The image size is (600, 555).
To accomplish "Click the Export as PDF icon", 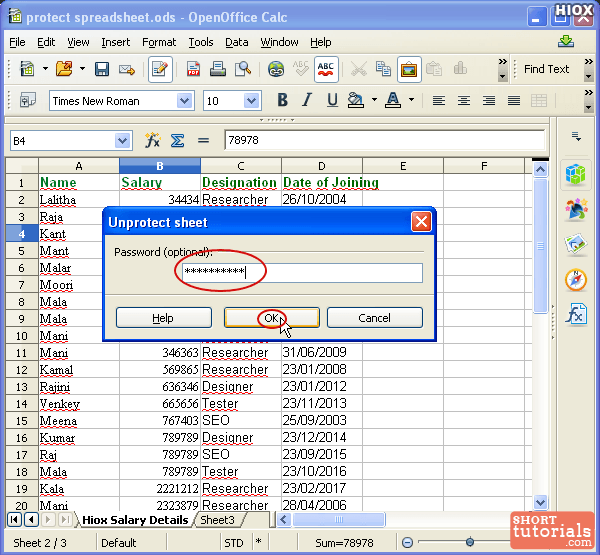I will coord(194,69).
